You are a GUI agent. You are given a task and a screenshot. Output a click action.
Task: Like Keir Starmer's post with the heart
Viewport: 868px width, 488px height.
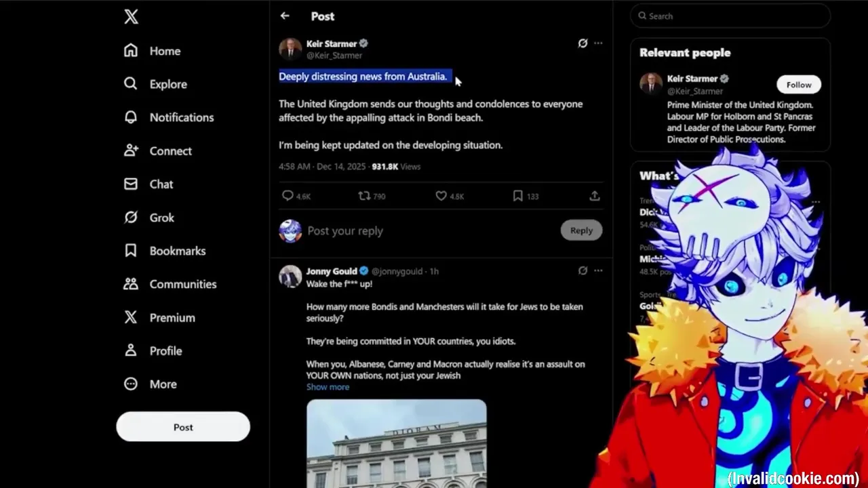click(441, 196)
